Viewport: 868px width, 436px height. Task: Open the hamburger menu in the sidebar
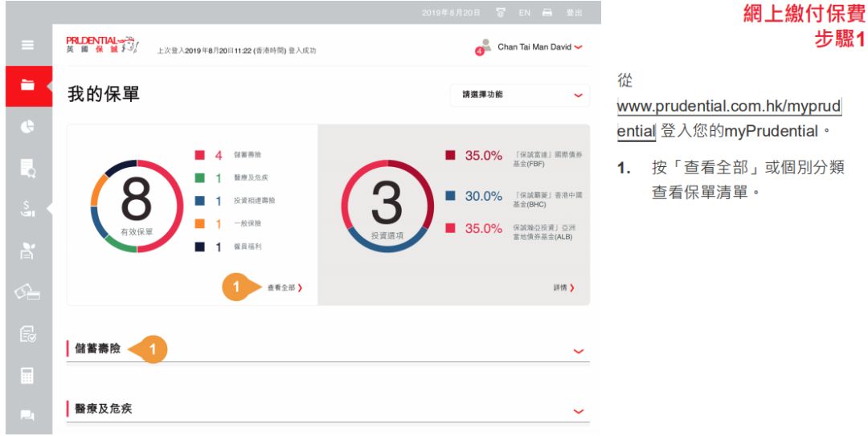pyautogui.click(x=27, y=46)
